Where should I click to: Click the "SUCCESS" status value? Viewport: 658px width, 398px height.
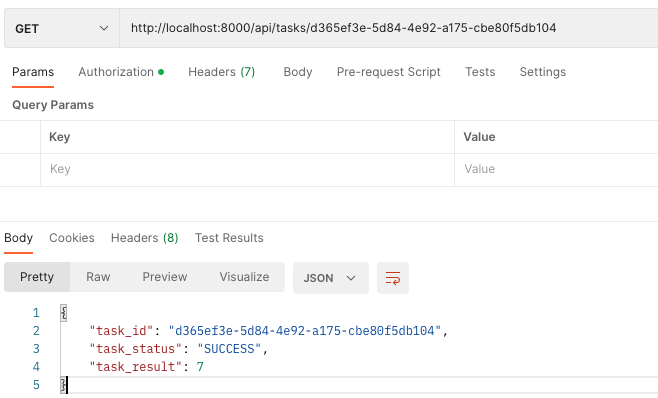tap(229, 349)
